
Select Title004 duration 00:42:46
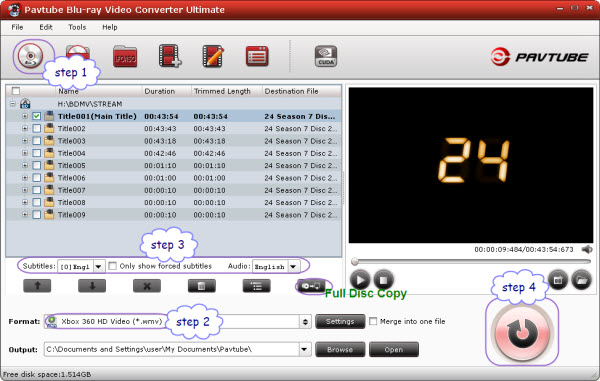(160, 153)
